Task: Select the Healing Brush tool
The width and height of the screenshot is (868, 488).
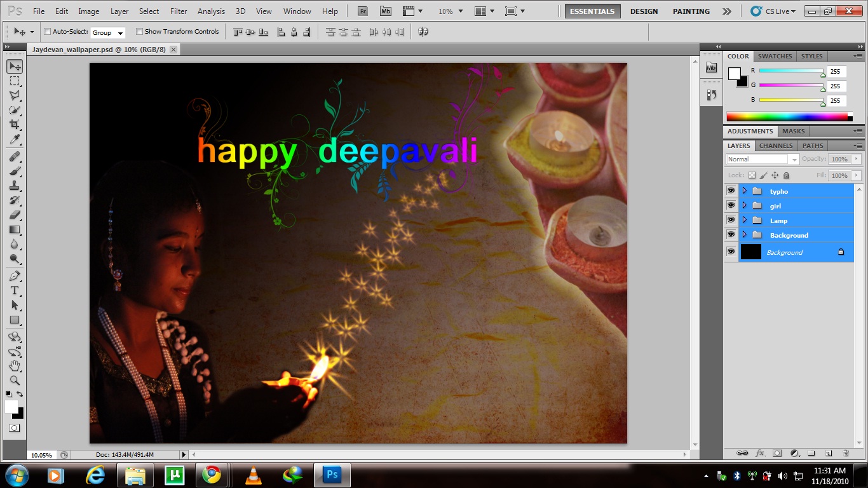Action: [15, 157]
